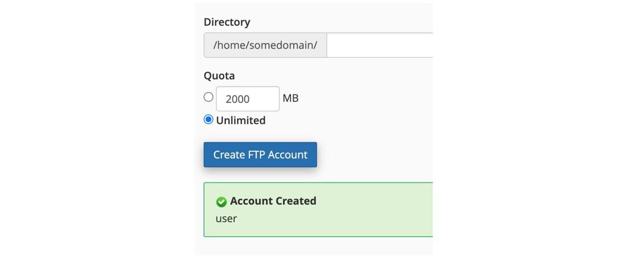Enable the custom megabyte quota option

click(x=209, y=97)
